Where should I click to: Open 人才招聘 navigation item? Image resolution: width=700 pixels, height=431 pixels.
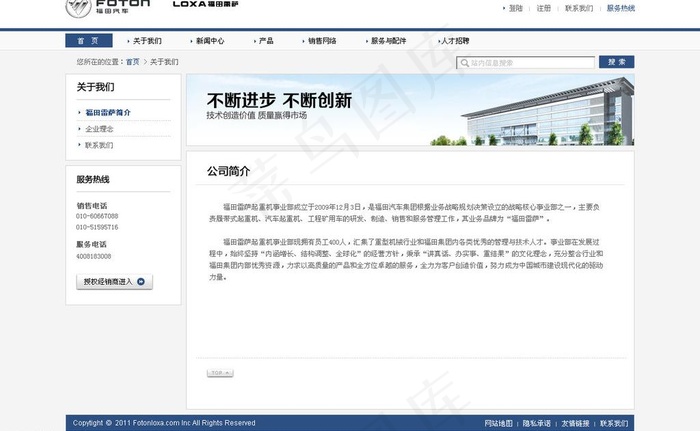454,41
